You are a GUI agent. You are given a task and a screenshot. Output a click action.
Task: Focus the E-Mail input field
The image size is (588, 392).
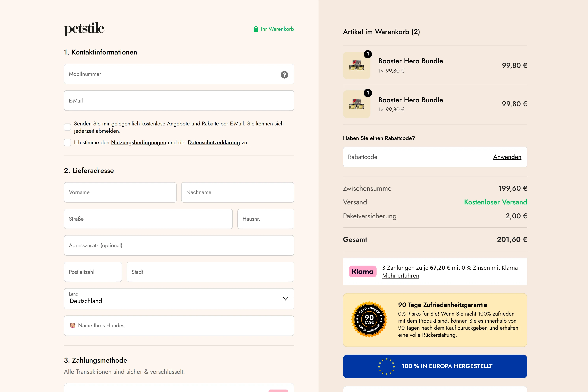coord(179,101)
